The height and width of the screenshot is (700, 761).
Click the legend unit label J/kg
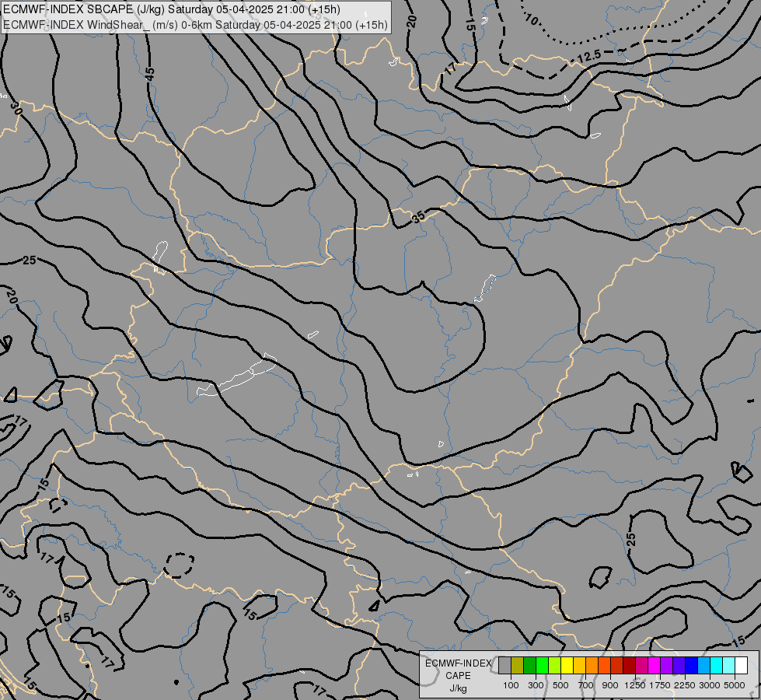(x=458, y=689)
